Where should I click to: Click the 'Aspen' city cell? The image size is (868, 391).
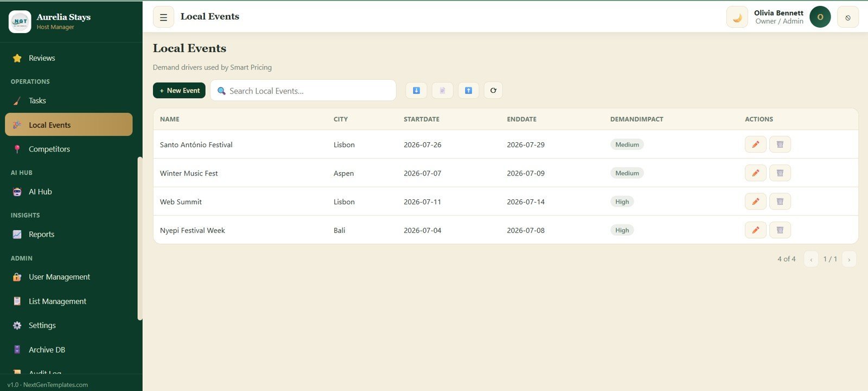[343, 173]
